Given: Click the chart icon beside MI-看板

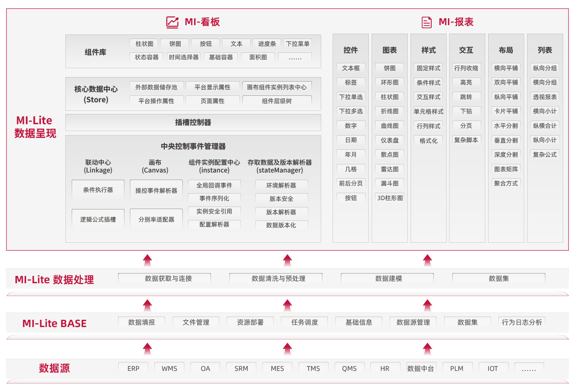Looking at the screenshot, I should 172,22.
